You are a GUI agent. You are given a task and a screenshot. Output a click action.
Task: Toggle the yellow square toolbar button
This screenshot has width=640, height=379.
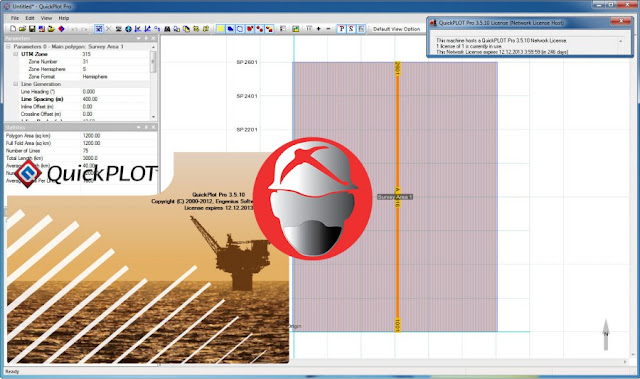coord(220,29)
